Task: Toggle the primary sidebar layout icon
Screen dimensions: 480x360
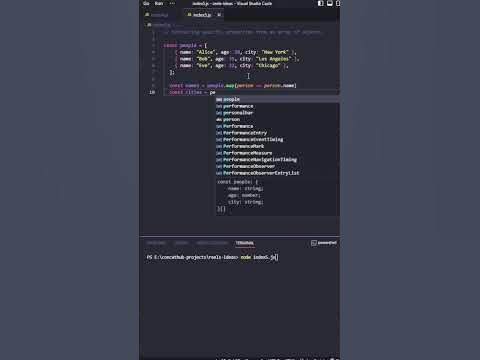Action: click(x=320, y=3)
